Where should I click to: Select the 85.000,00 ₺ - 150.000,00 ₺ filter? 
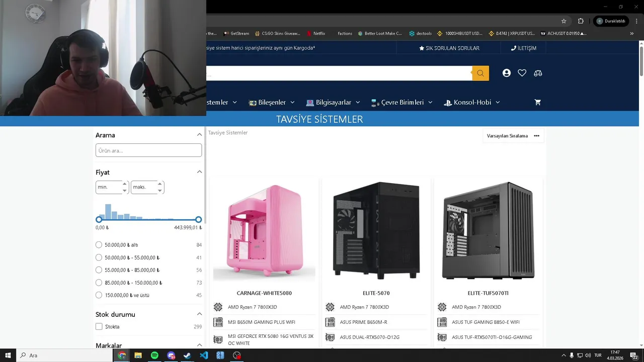pyautogui.click(x=99, y=283)
